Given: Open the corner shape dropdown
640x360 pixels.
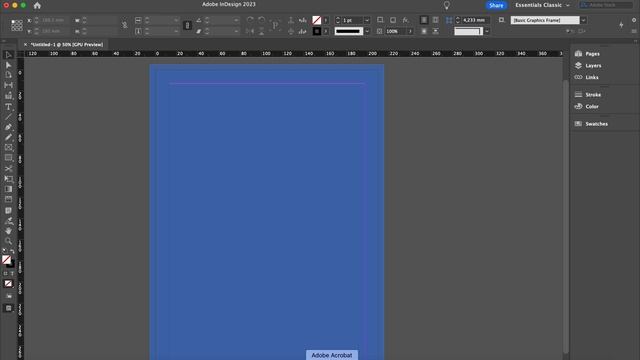Looking at the screenshot, I should [x=487, y=31].
